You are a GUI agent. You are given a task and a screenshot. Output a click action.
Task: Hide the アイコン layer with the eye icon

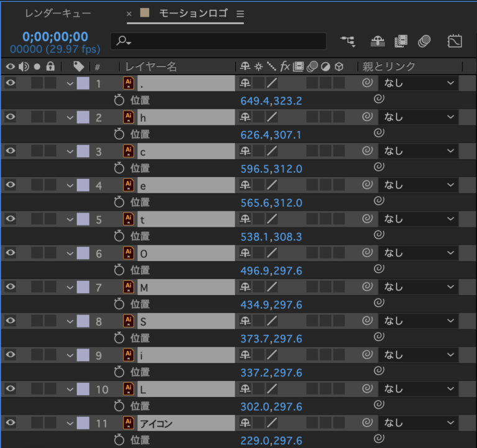coord(10,423)
